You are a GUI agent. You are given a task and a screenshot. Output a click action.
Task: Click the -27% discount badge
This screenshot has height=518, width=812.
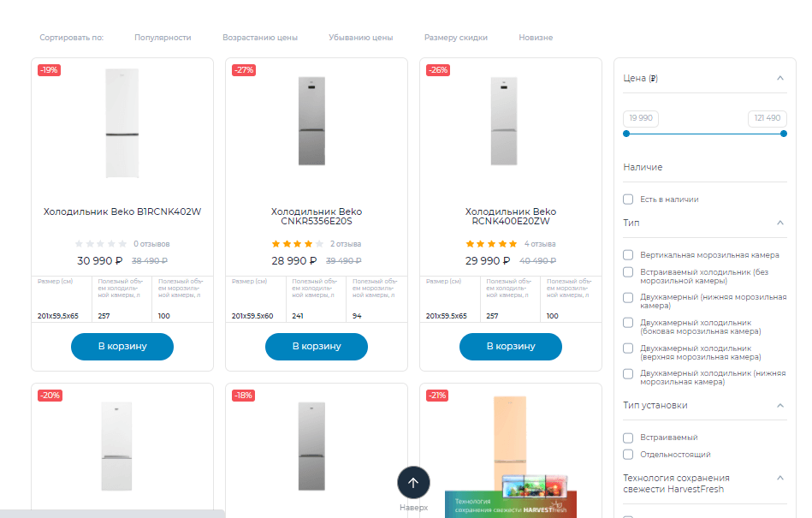[x=244, y=70]
